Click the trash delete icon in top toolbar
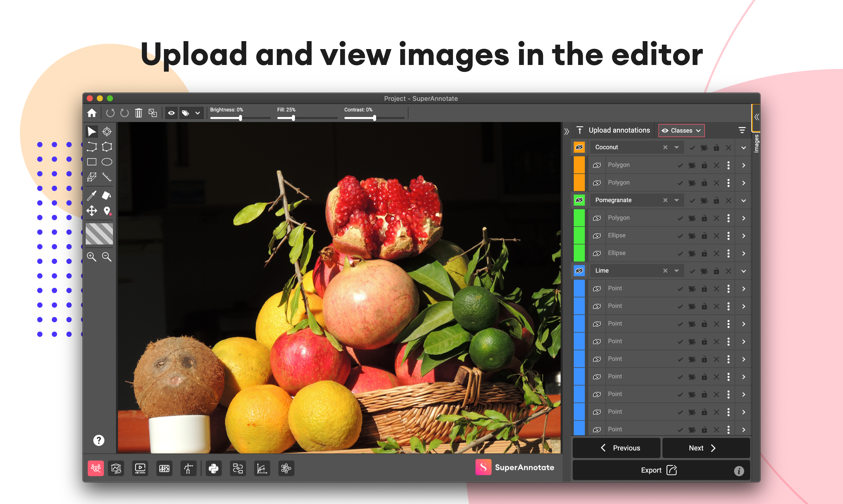The width and height of the screenshot is (843, 504). [x=138, y=113]
